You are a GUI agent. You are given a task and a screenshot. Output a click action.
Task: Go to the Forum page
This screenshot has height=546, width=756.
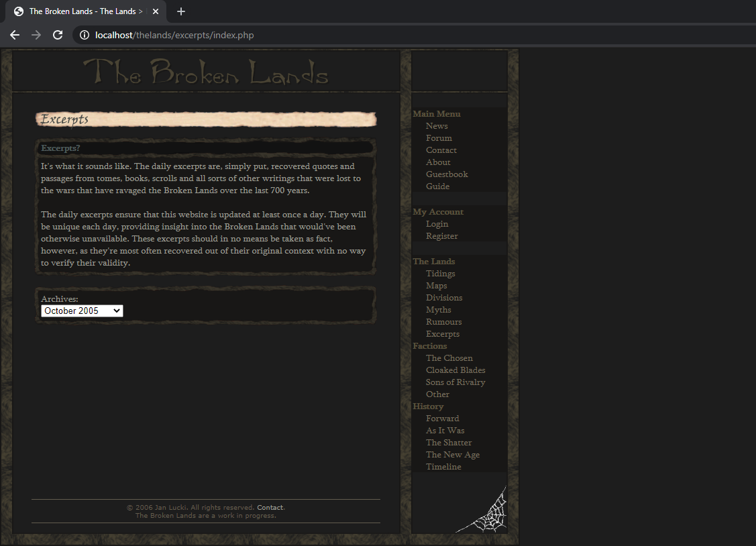click(439, 138)
